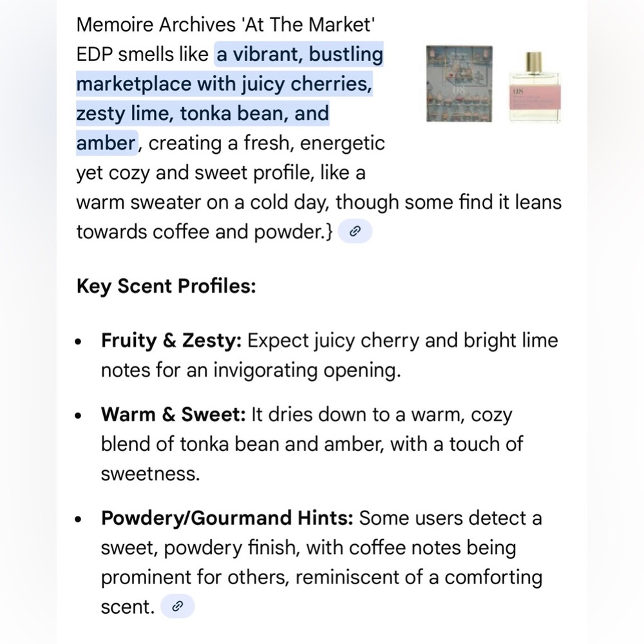644x644 pixels.
Task: Click the highlighted word 'amber'
Action: 106,143
